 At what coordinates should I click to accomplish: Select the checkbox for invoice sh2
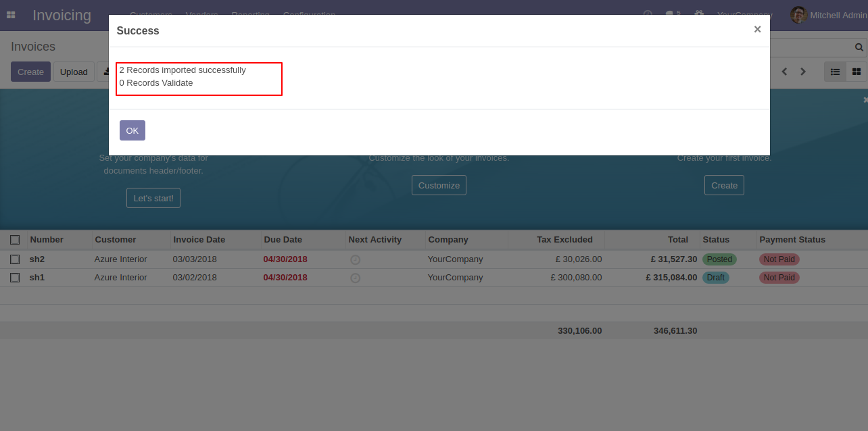tap(15, 259)
